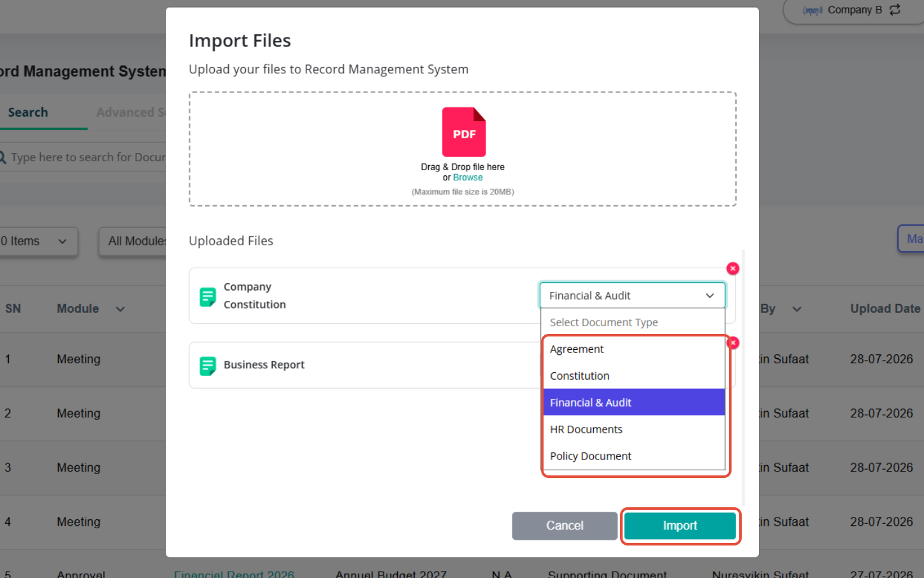
Task: Click the search magnifier icon
Action: 3,157
